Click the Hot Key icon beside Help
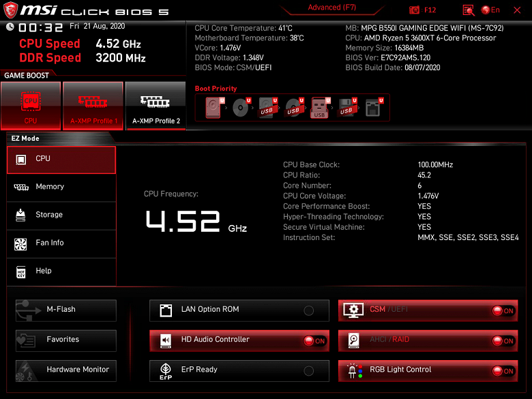This screenshot has width=532, height=399. click(x=21, y=271)
